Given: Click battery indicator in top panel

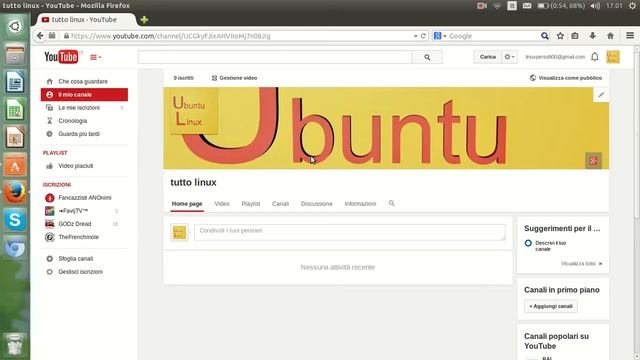Looking at the screenshot, I should [561, 6].
